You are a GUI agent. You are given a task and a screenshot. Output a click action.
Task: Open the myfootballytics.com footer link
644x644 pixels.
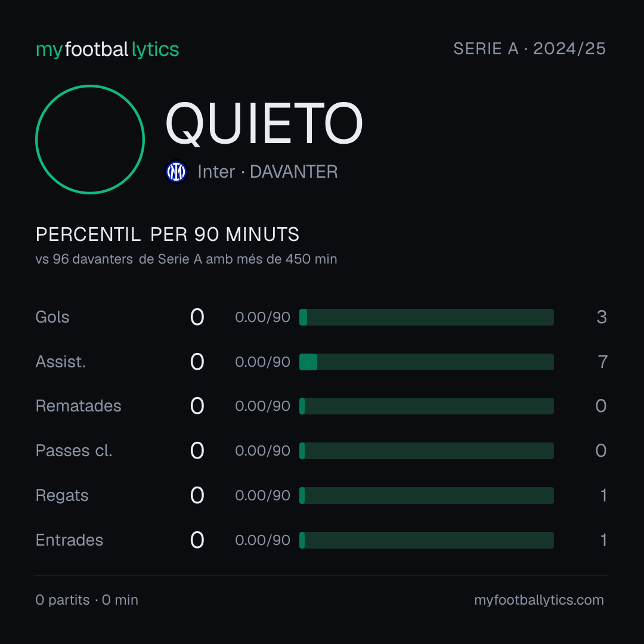coord(539,600)
